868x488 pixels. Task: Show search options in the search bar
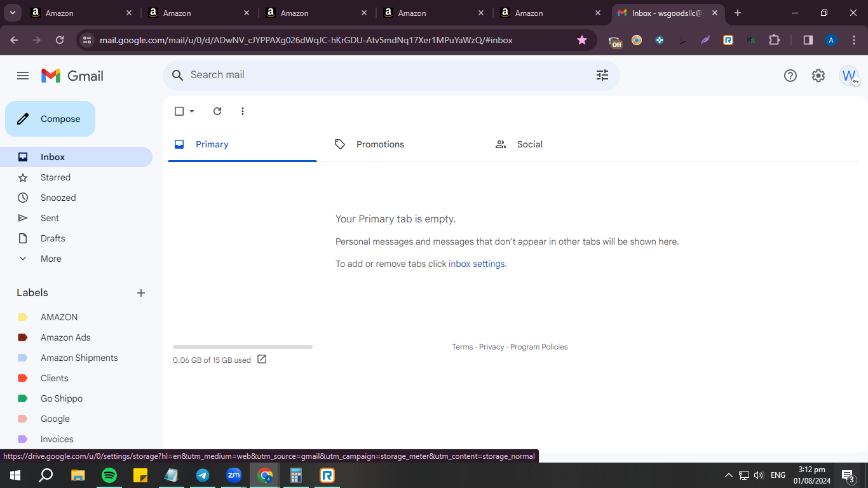[x=602, y=75]
